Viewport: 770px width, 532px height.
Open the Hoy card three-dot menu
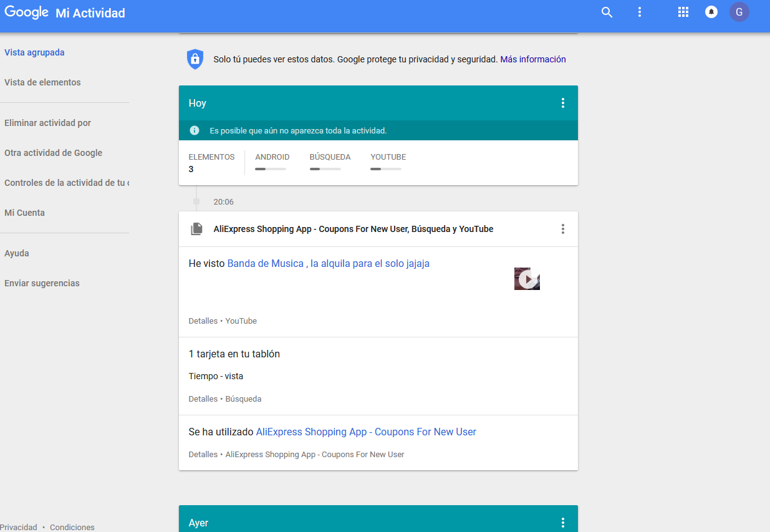point(562,103)
